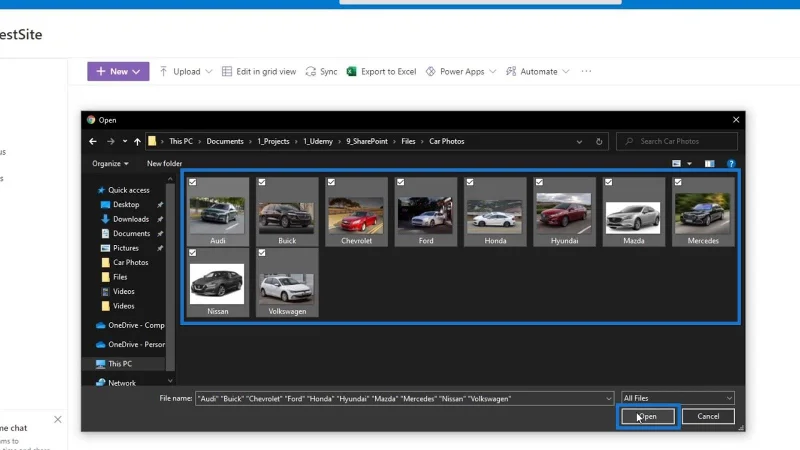Navigate to 9_SharePoint in the breadcrumb
800x450 pixels.
pyautogui.click(x=367, y=141)
